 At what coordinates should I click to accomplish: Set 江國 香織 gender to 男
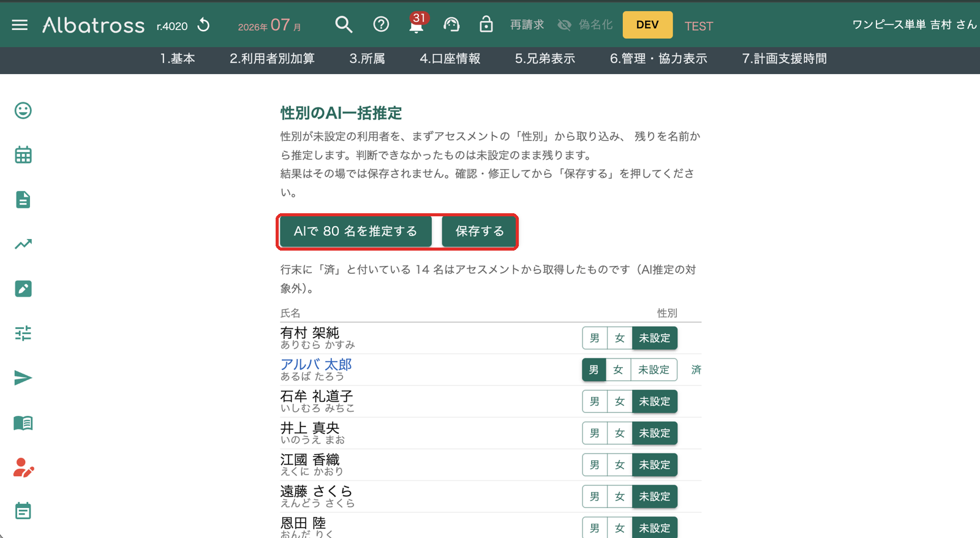pos(595,465)
